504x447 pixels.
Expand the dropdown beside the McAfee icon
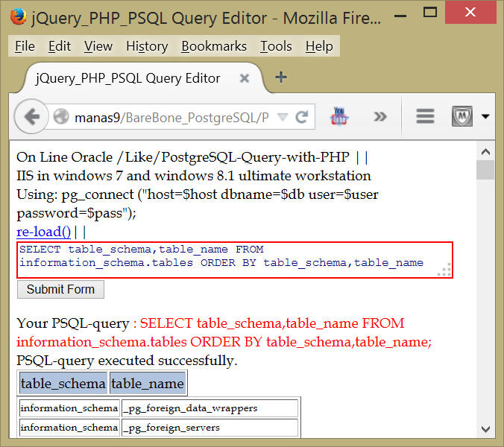coord(485,116)
